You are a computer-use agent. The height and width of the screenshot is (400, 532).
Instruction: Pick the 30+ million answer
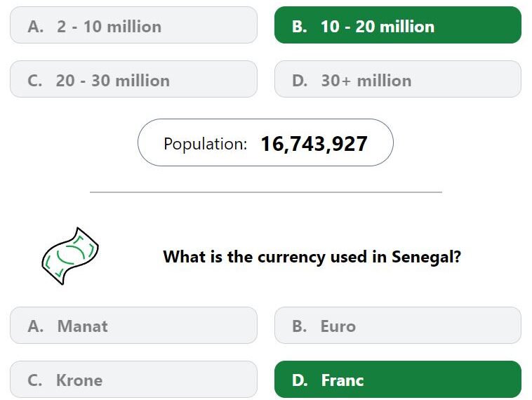(398, 79)
